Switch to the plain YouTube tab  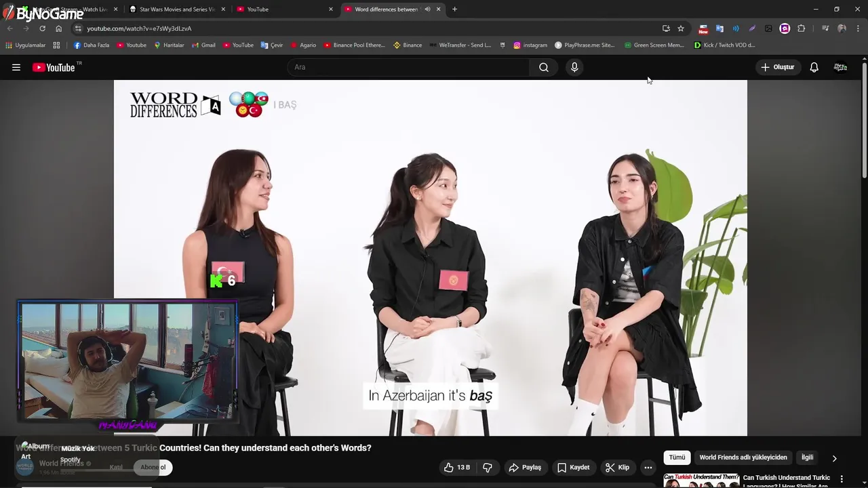coord(285,9)
